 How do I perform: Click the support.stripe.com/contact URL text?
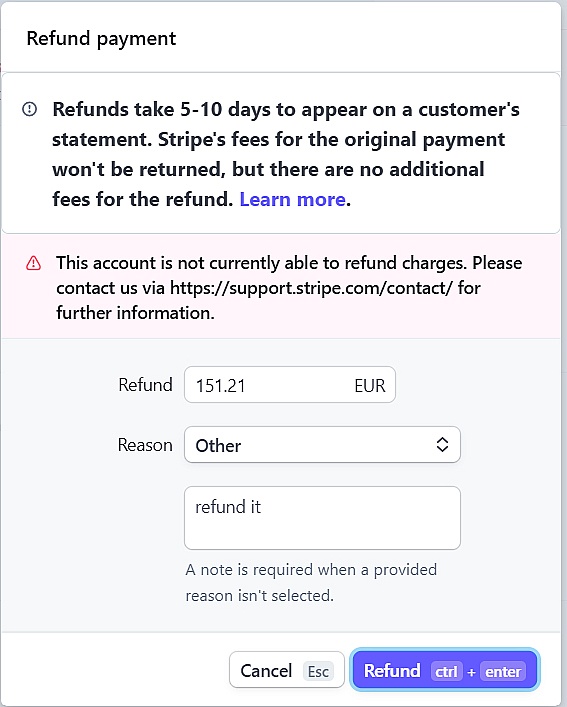pos(311,288)
